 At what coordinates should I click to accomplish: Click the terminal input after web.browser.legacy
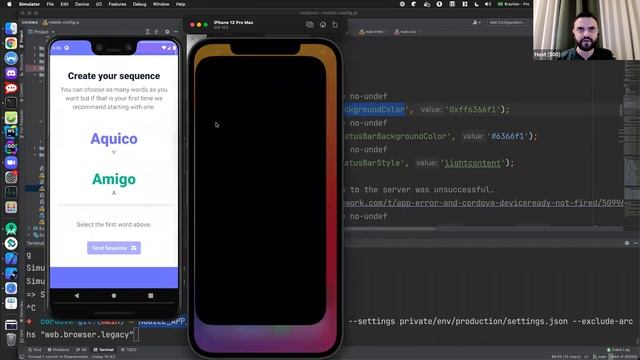point(136,335)
